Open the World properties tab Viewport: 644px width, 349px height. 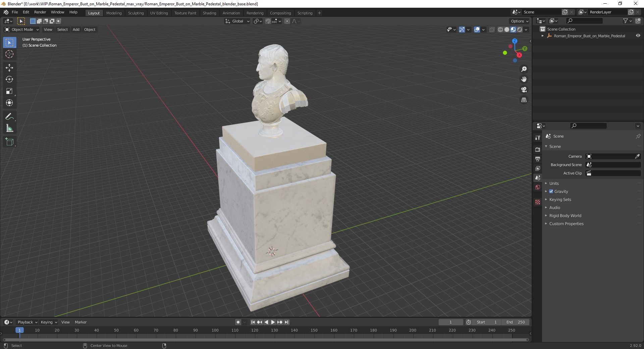pos(538,187)
